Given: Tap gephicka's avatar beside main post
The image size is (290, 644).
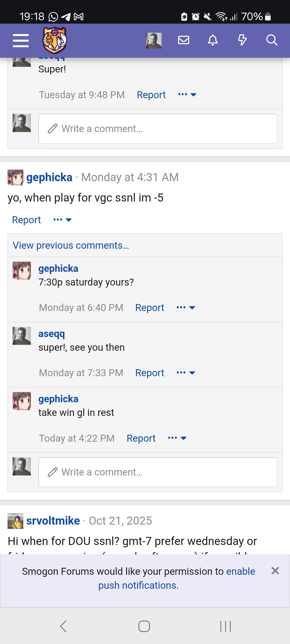Looking at the screenshot, I should pyautogui.click(x=15, y=177).
